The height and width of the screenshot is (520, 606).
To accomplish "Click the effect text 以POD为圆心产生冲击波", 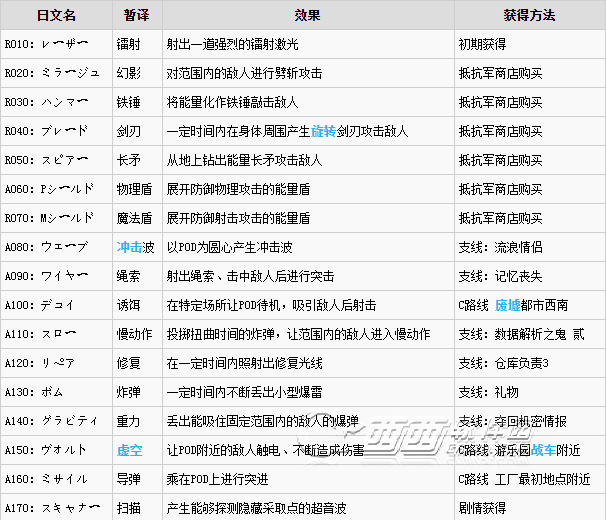I will (x=230, y=247).
